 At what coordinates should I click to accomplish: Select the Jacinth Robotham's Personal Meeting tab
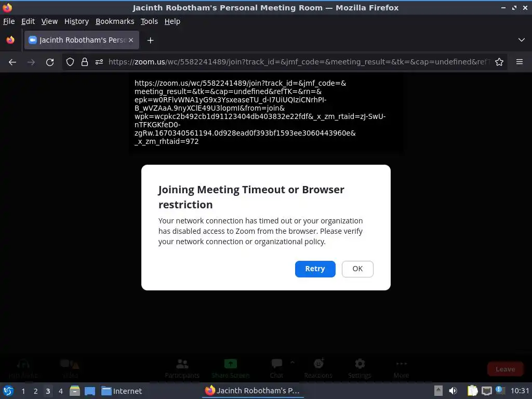click(x=82, y=40)
